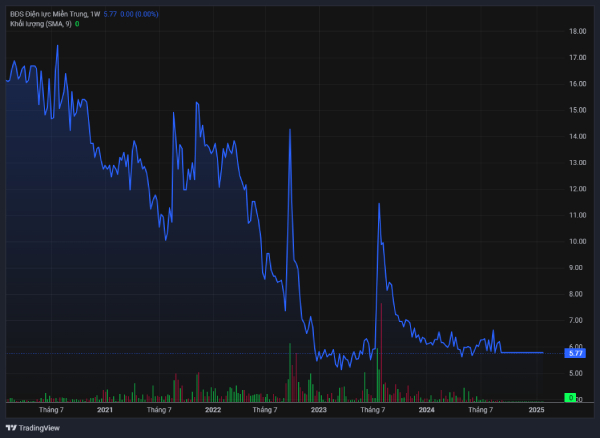600x438 pixels.
Task: Click the 2021 label on time axis
Action: click(105, 410)
